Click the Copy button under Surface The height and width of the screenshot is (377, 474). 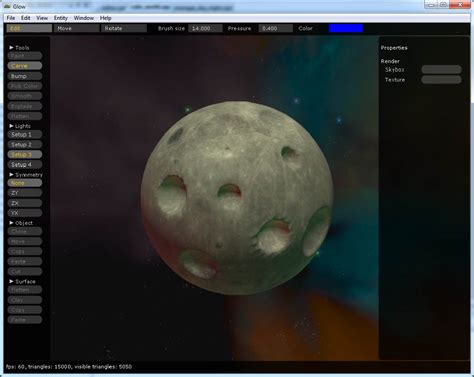[x=25, y=310]
